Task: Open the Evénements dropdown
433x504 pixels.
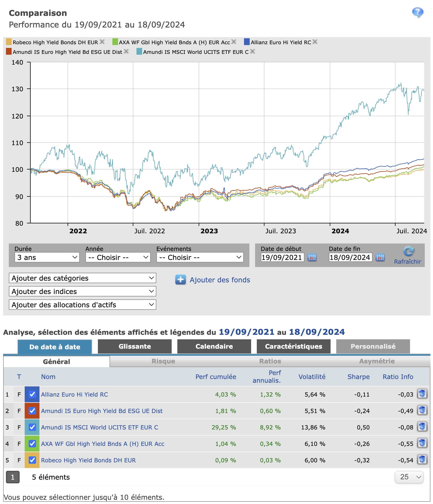Action: 200,257
